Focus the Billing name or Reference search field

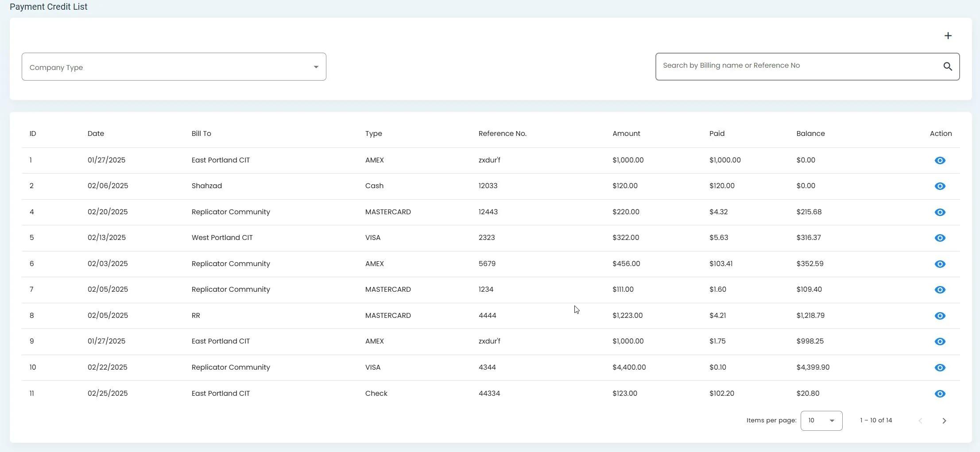797,66
